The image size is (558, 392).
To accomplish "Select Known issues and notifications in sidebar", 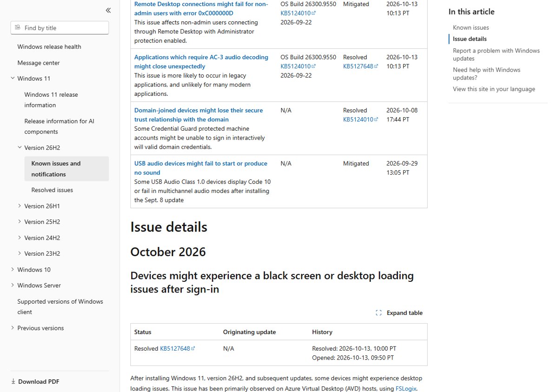I will pyautogui.click(x=67, y=169).
